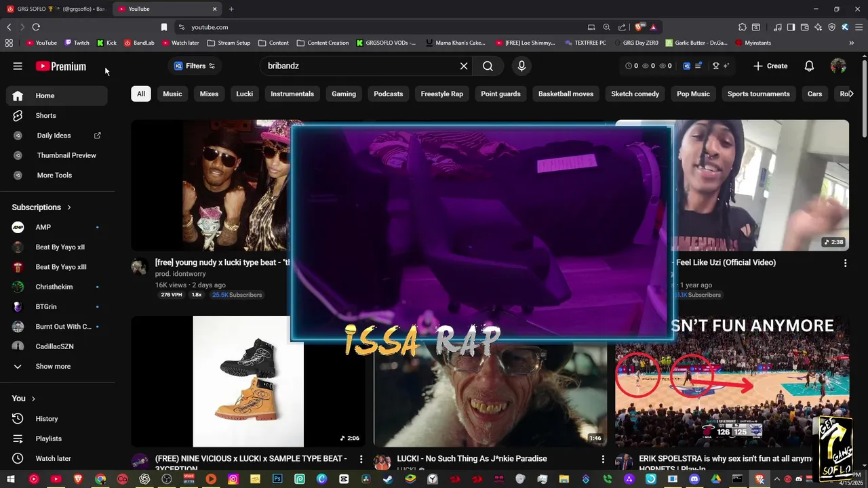
Task: Open History in the sidebar
Action: (x=57, y=419)
